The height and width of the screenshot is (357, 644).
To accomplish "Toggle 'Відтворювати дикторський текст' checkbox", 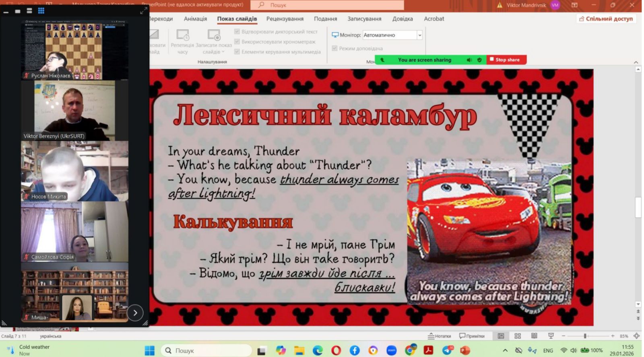I will (x=237, y=31).
